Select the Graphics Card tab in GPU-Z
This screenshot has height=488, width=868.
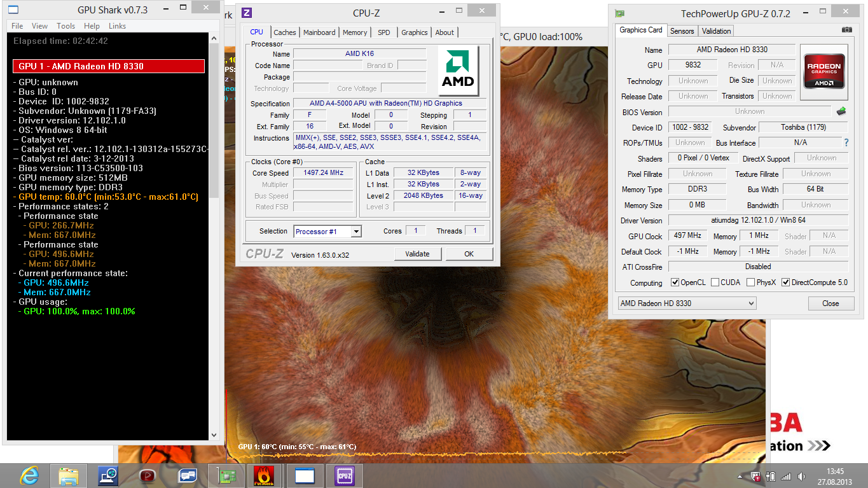[641, 30]
